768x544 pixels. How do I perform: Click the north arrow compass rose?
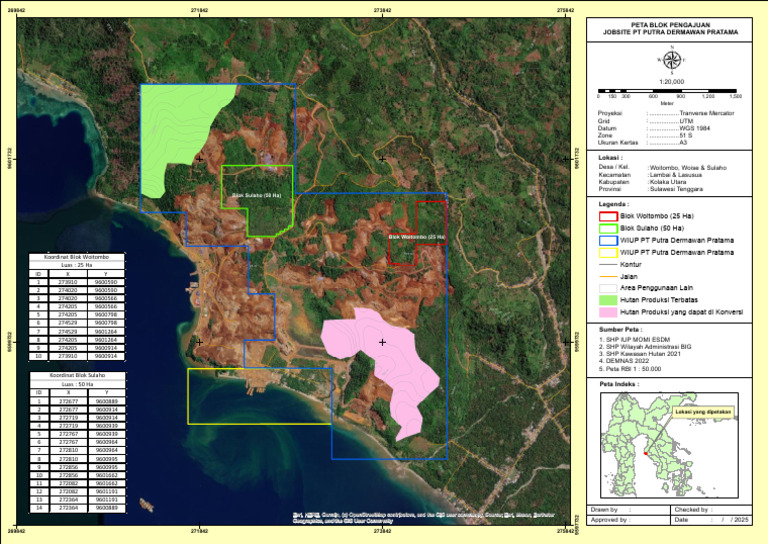click(672, 60)
